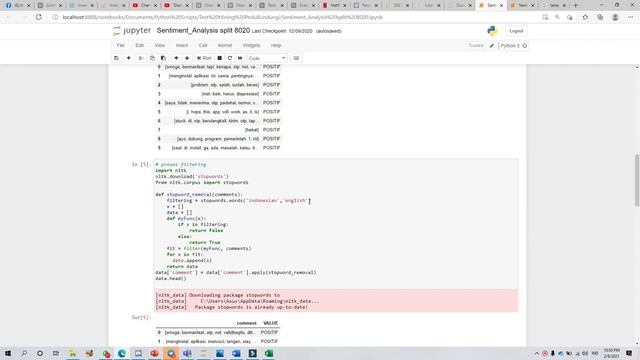The height and width of the screenshot is (360, 640).
Task: Click the Python logo icon
Action: pyautogui.click(x=492, y=31)
